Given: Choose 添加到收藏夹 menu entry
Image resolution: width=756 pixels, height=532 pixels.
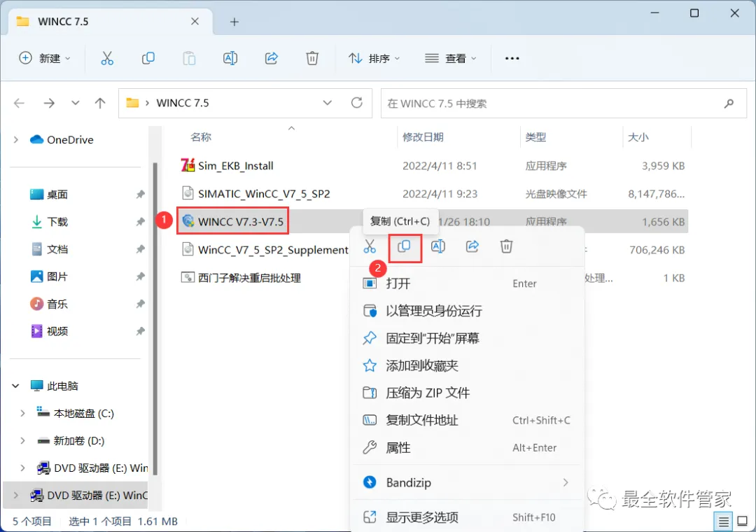Looking at the screenshot, I should coord(467,365).
